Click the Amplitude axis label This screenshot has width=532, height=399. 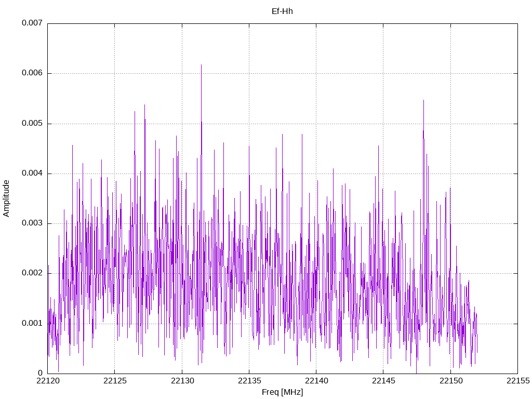(x=6, y=198)
